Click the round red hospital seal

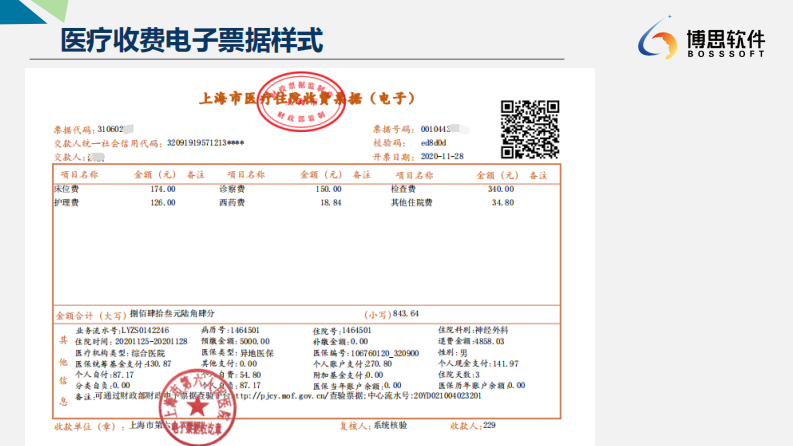[x=197, y=408]
